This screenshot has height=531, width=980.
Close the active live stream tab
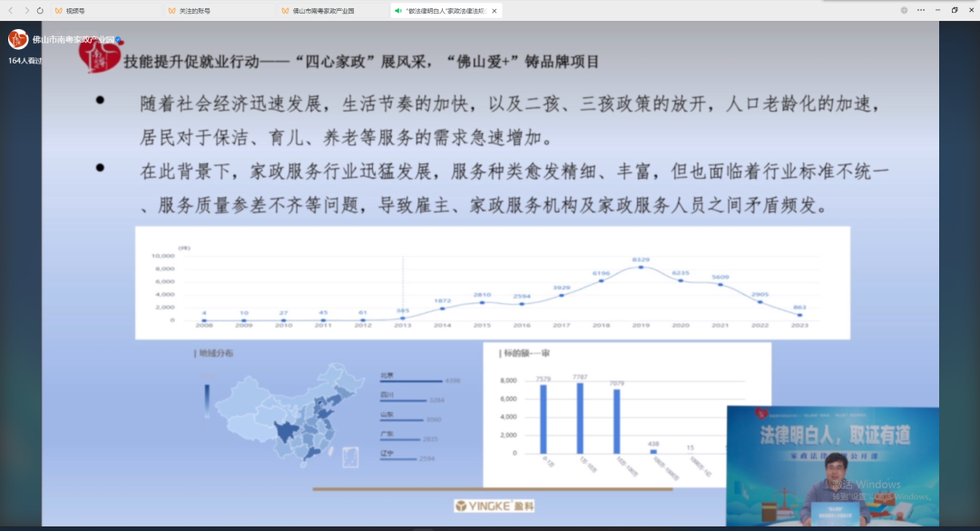(495, 11)
